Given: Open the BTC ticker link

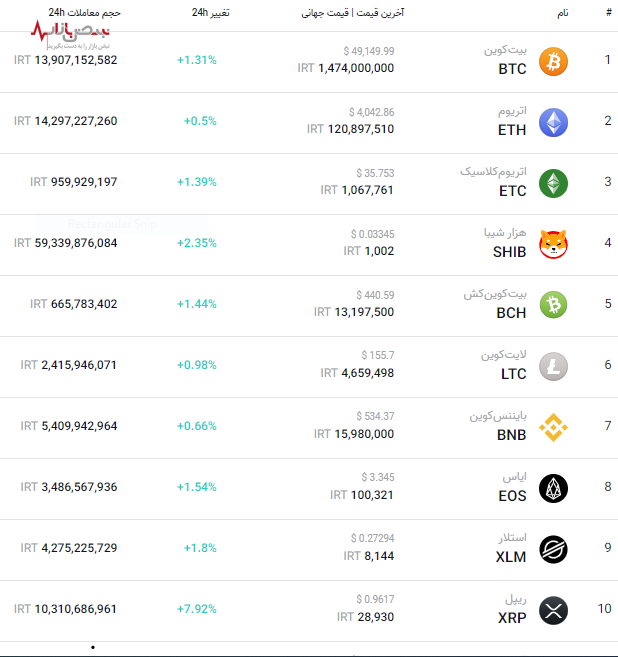Looking at the screenshot, I should [x=512, y=70].
